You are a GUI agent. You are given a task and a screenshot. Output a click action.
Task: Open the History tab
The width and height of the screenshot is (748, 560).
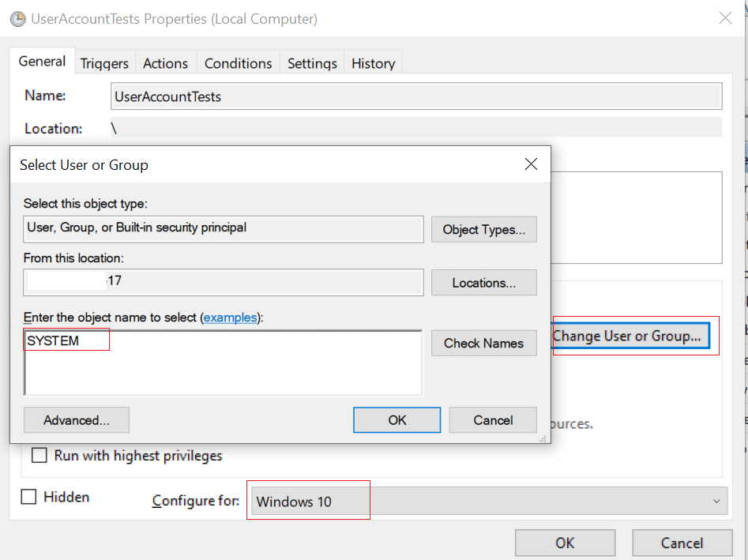tap(372, 62)
